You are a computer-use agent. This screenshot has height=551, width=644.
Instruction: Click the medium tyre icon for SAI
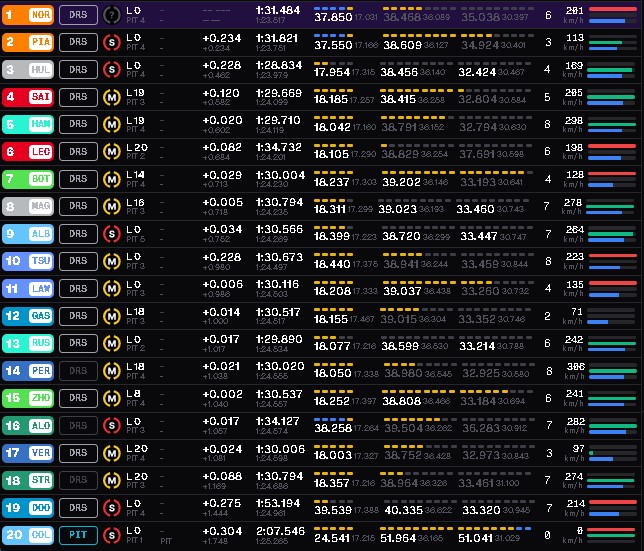coord(113,97)
